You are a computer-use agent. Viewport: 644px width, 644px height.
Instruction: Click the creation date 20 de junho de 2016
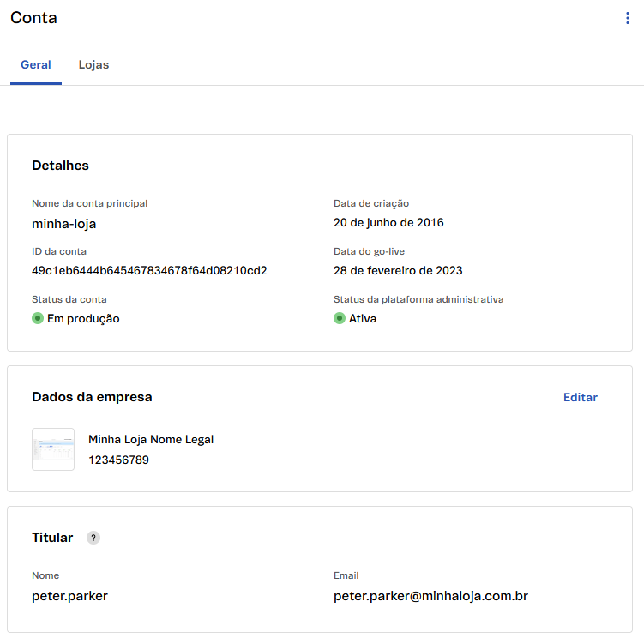pyautogui.click(x=388, y=223)
